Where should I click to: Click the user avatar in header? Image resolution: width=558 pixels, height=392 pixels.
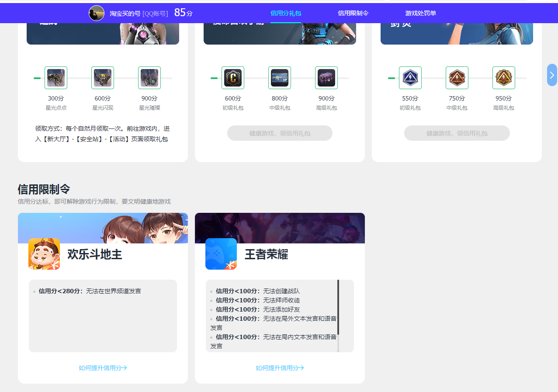tap(97, 13)
